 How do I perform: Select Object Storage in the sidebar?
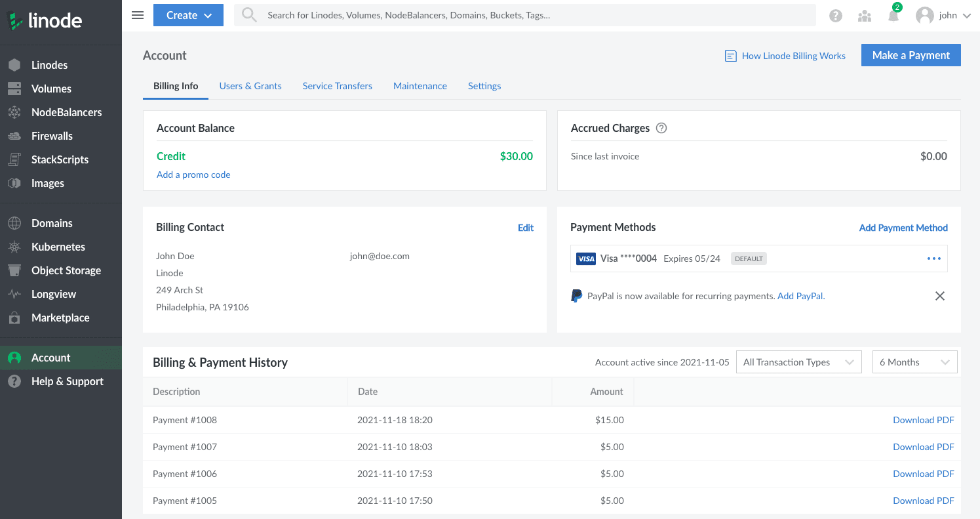pyautogui.click(x=66, y=270)
